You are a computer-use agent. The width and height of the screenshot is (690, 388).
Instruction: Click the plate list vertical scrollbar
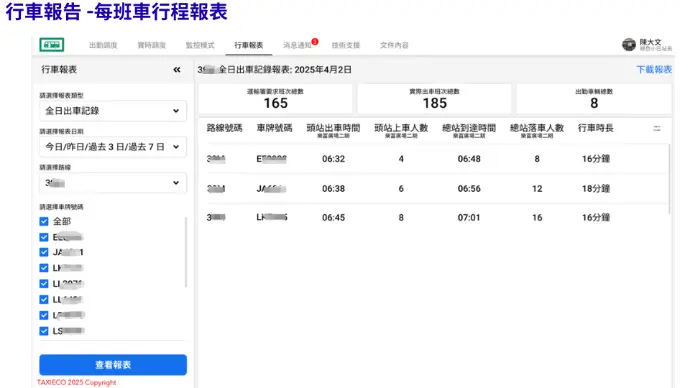186,252
